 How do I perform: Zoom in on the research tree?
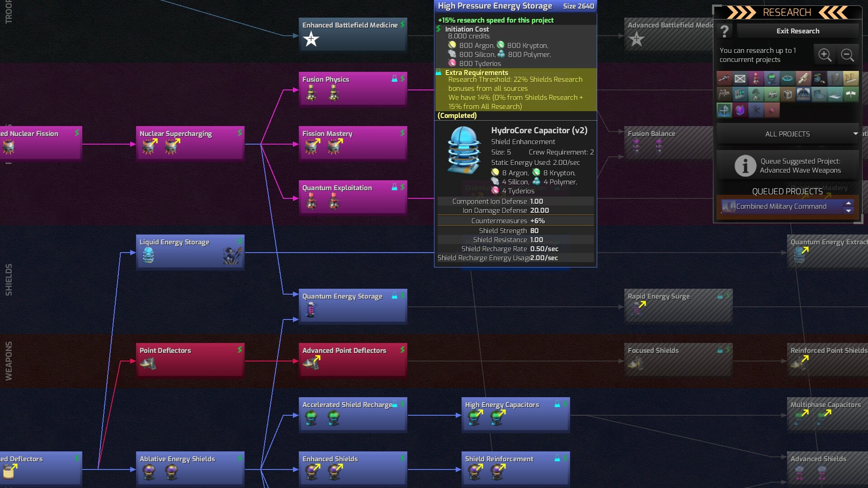[825, 55]
